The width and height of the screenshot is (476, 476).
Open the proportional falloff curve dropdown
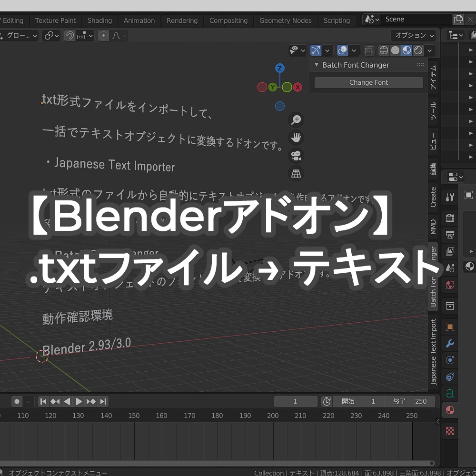119,36
